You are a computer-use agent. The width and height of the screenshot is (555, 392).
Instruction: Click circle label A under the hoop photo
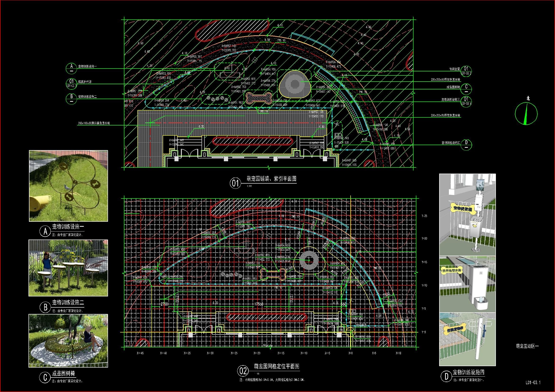45,231
